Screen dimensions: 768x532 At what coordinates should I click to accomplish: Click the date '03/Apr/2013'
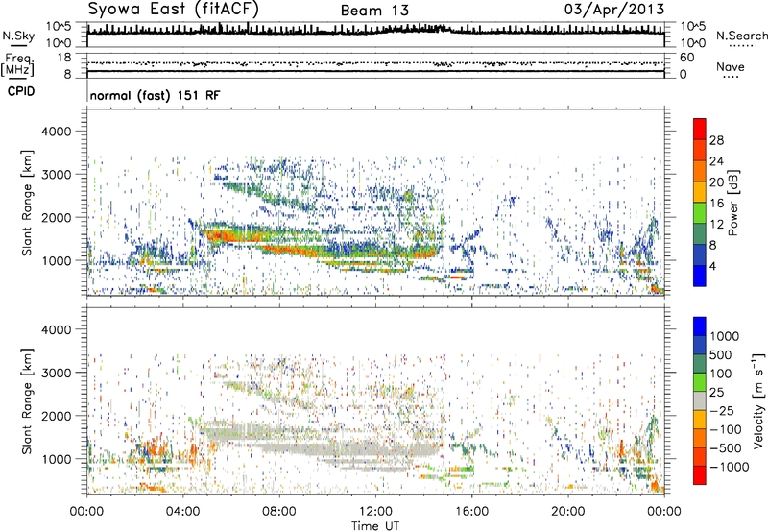(614, 10)
